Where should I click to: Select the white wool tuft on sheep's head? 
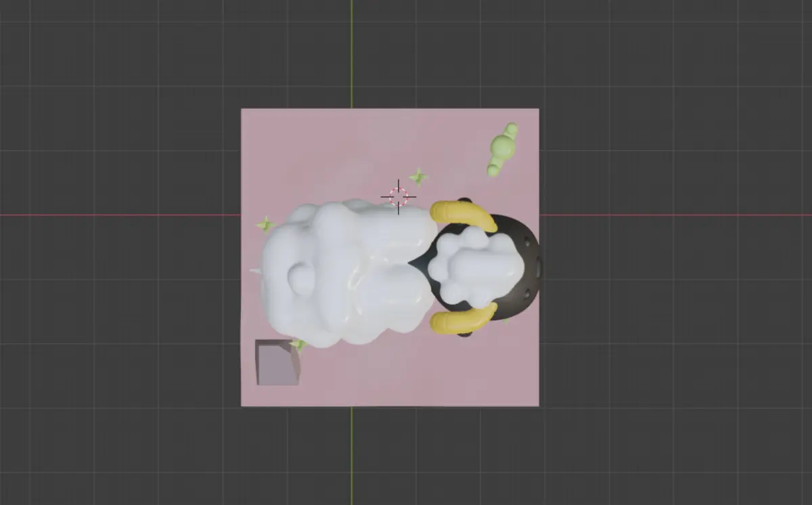point(476,266)
